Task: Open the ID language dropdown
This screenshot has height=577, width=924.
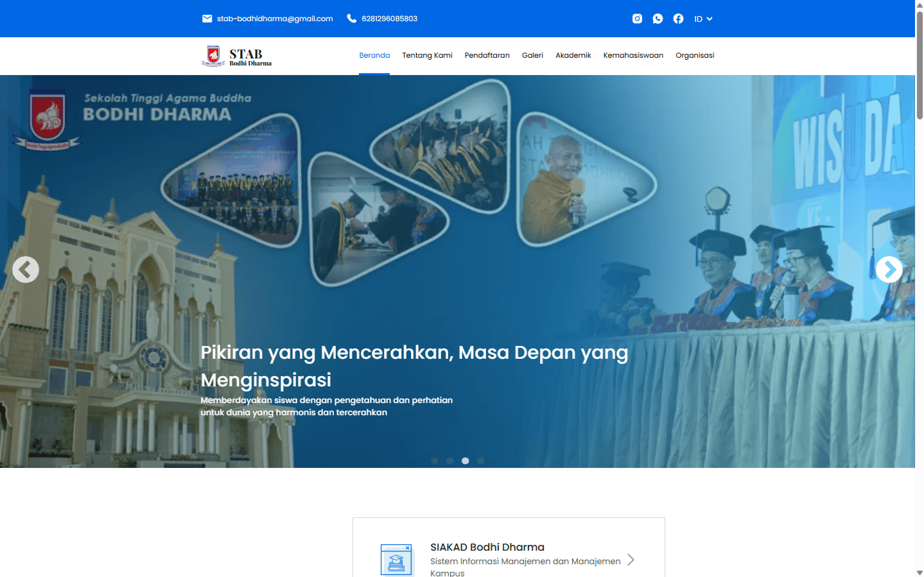Action: pyautogui.click(x=703, y=19)
